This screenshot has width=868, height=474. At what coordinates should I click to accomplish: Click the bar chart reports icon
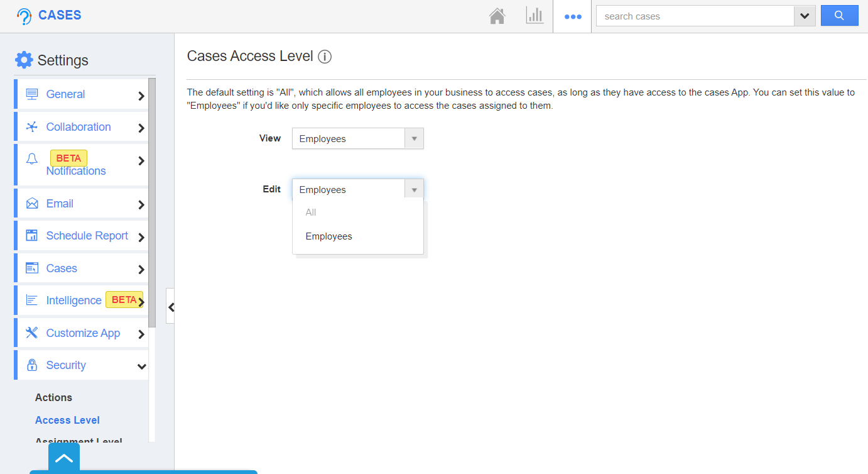point(534,16)
